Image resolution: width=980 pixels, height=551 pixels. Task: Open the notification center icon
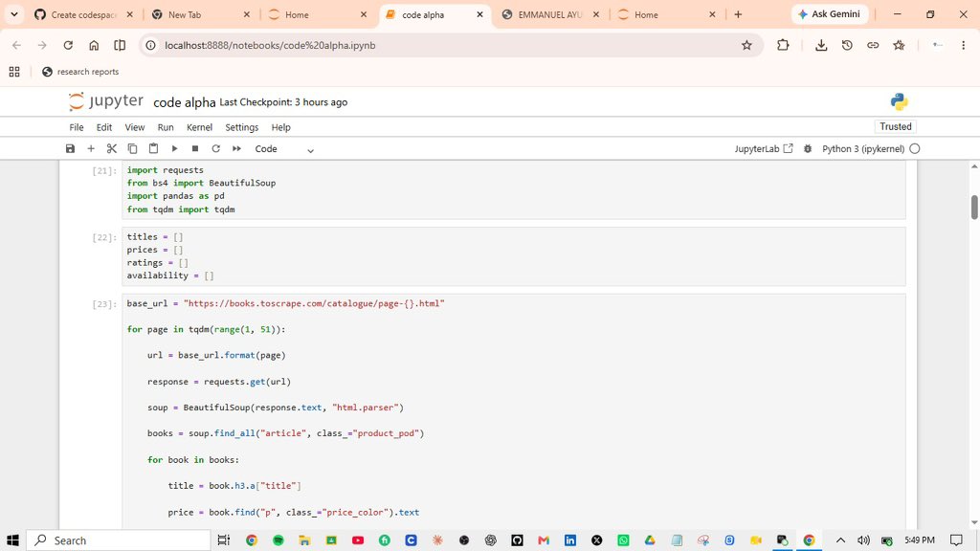[x=956, y=540]
